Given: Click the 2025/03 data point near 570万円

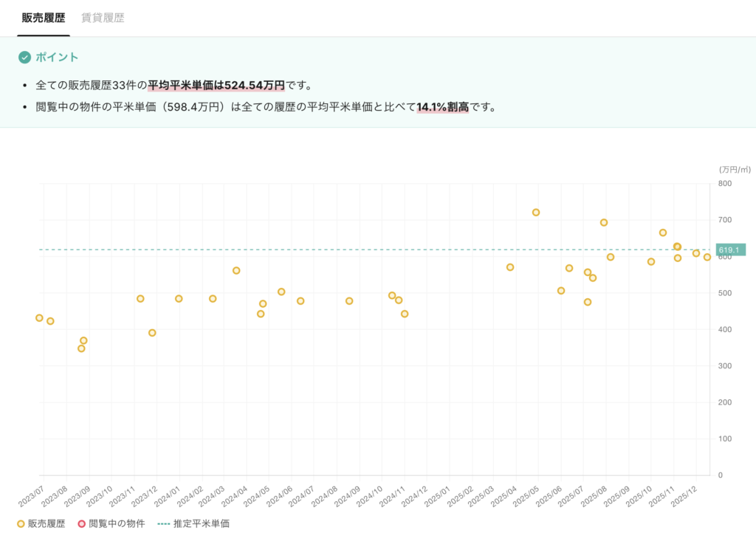Looking at the screenshot, I should click(x=510, y=267).
